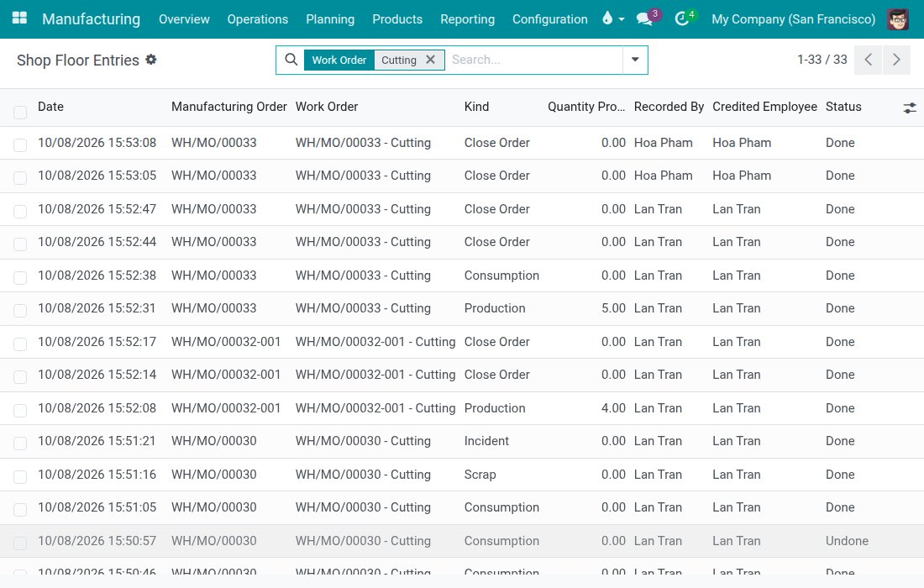
Task: Open optional columns adjust icon
Action: 909,108
